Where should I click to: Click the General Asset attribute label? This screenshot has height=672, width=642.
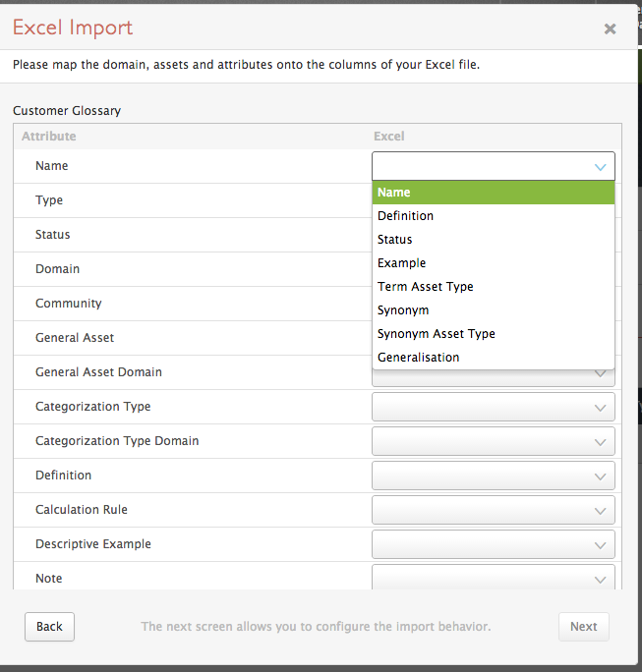tap(75, 338)
